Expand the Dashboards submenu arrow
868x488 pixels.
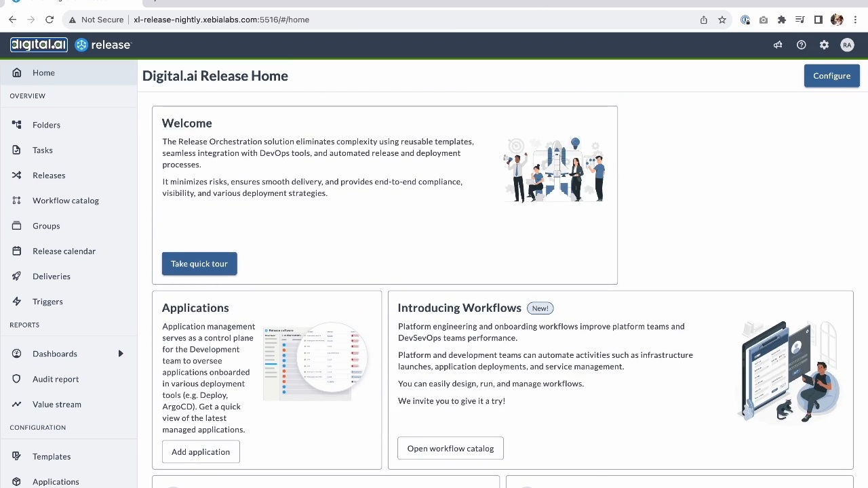click(x=121, y=354)
